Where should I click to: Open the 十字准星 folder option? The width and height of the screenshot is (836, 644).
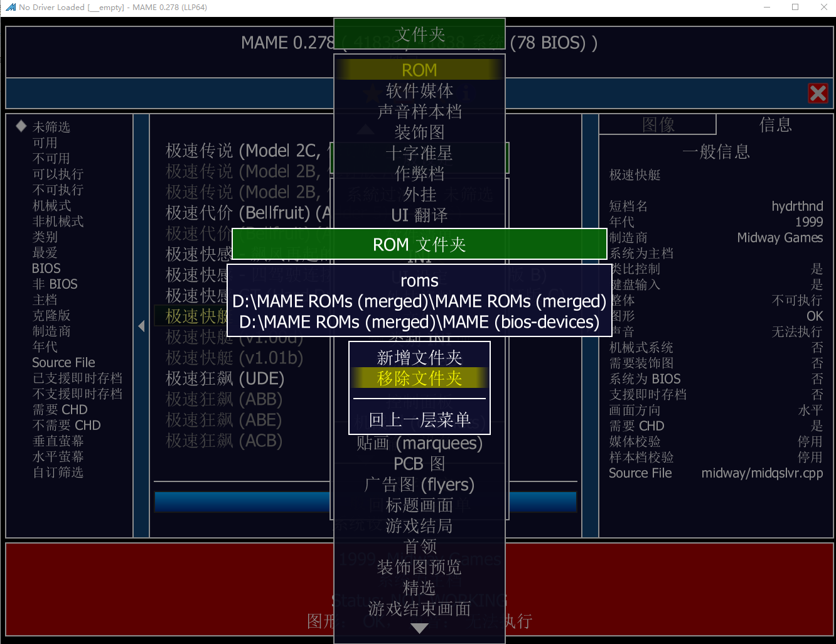[419, 153]
